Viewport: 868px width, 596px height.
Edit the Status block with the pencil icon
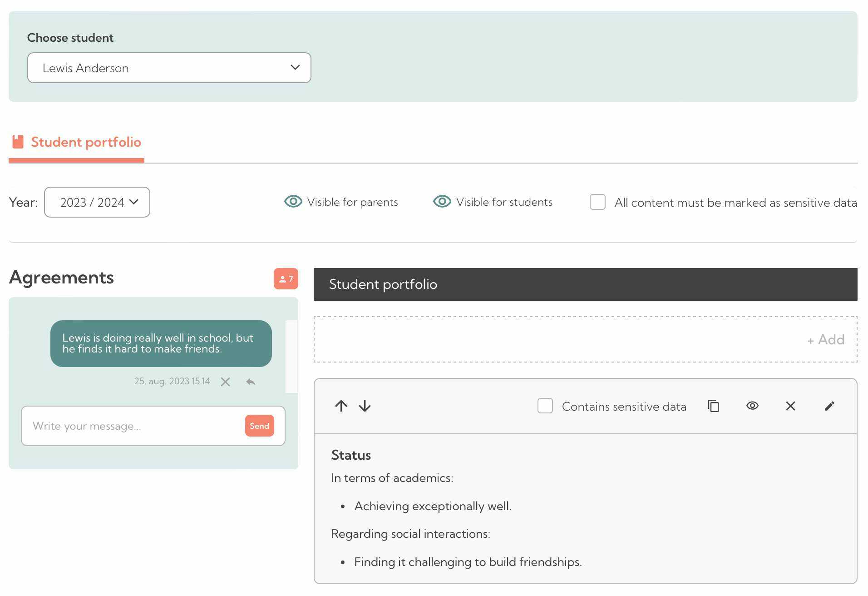829,406
